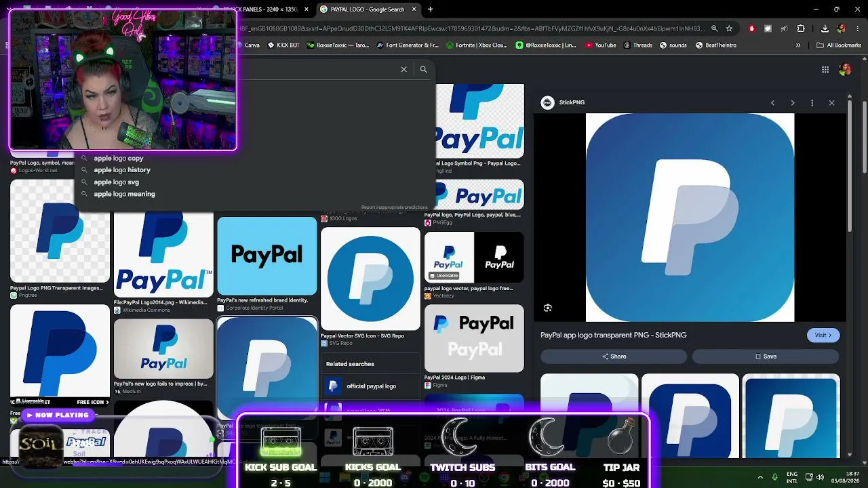Click Report inappropriate predictions link
Image resolution: width=868 pixels, height=488 pixels.
point(394,207)
